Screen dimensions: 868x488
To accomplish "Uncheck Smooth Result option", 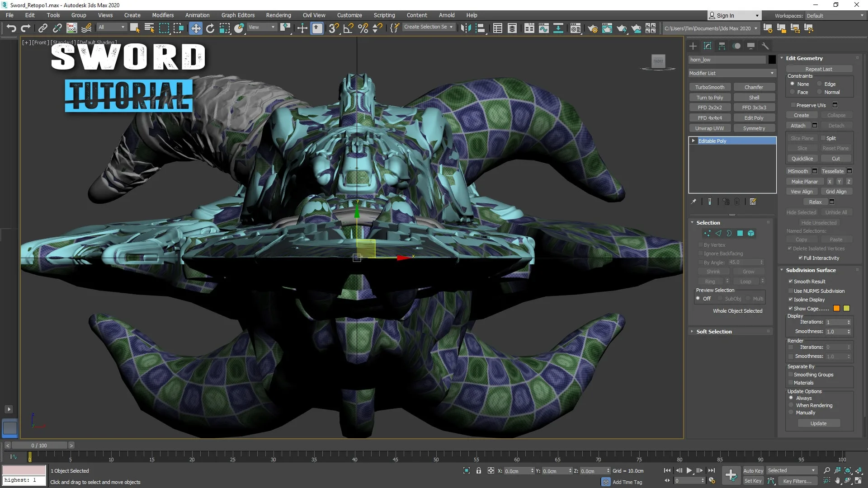I will 791,282.
